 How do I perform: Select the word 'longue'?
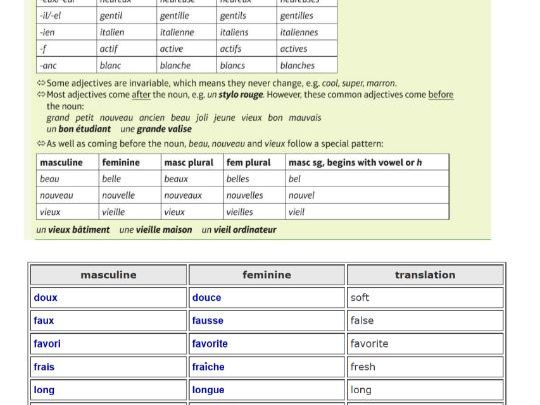[208, 390]
